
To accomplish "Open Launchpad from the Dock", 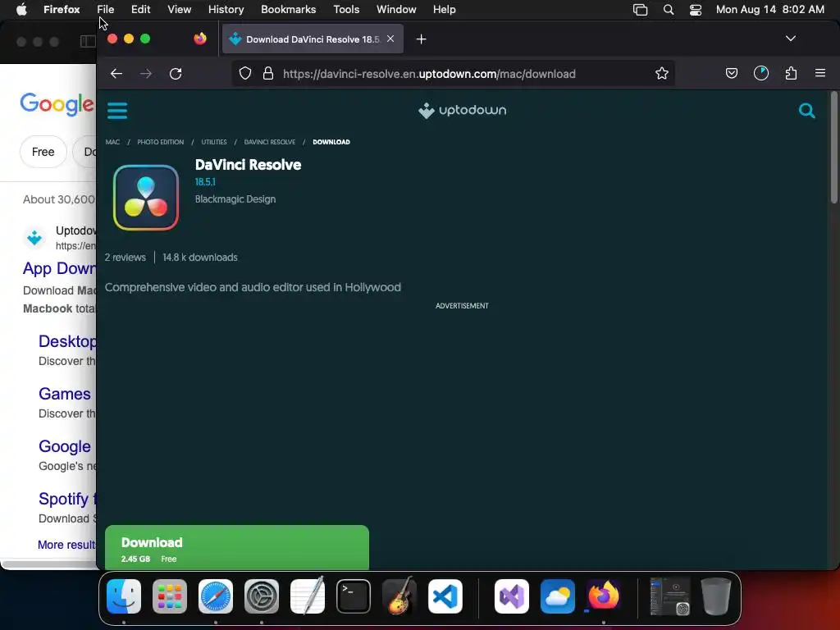I will tap(170, 596).
